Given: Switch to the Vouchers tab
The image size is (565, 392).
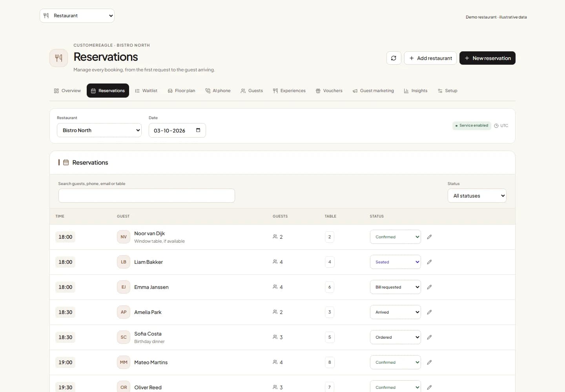Looking at the screenshot, I should coord(329,91).
